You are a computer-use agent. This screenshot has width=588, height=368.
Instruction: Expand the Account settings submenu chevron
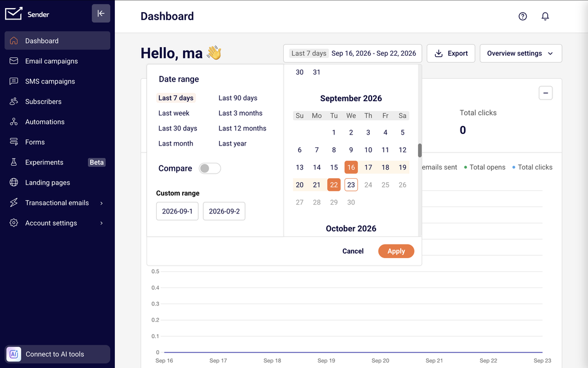[x=101, y=223]
